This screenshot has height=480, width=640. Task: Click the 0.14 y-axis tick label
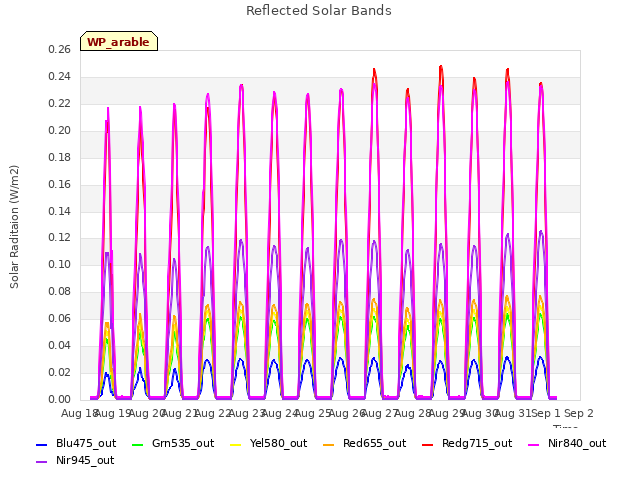coord(59,211)
